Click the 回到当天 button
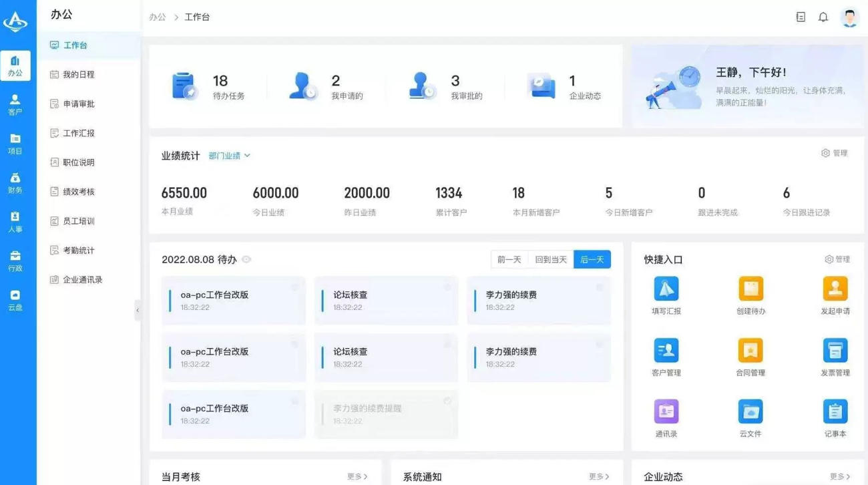Screen dimensions: 868x485 pyautogui.click(x=551, y=259)
